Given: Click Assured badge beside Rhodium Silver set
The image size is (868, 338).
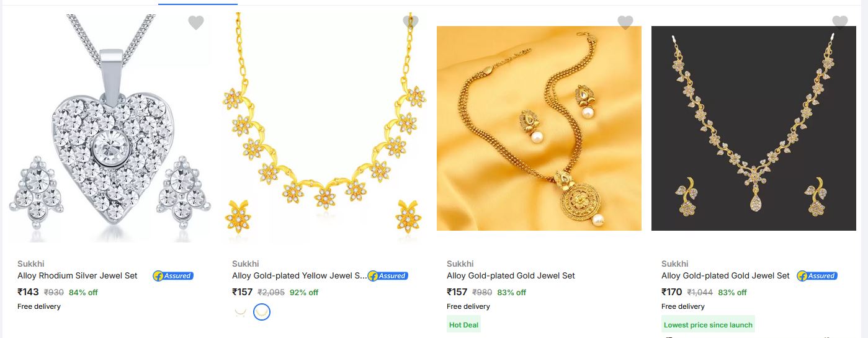Looking at the screenshot, I should point(173,276).
